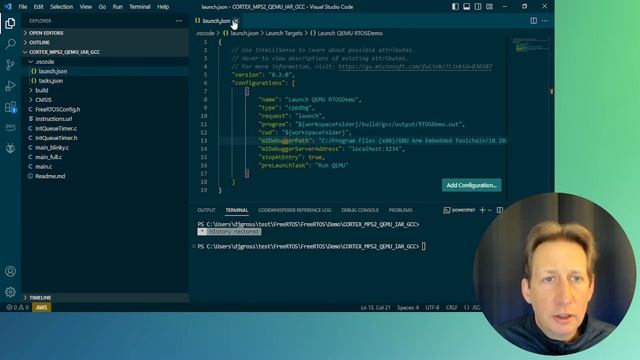Click Launch Targets breadcrumb item
The height and width of the screenshot is (360, 640).
pos(284,33)
